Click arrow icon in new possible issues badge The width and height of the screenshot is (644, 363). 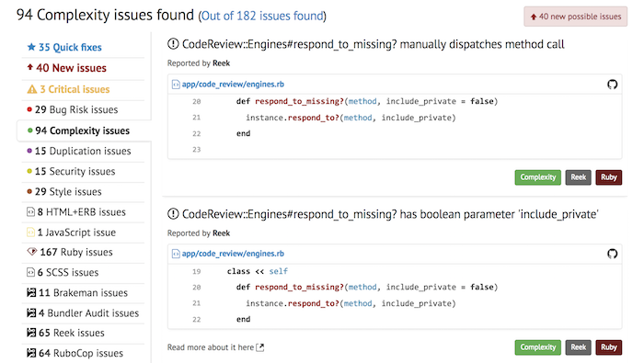[533, 17]
